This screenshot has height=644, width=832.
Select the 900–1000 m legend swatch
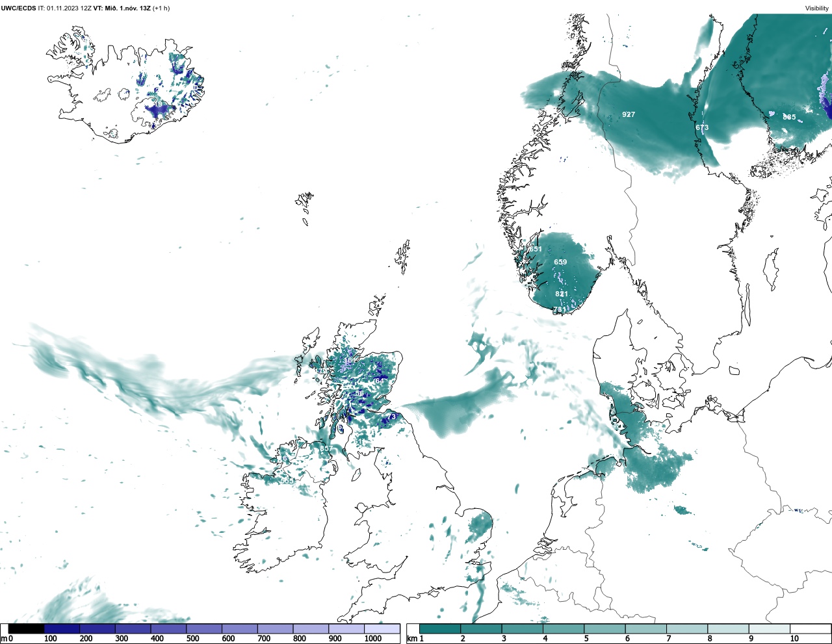(346, 628)
